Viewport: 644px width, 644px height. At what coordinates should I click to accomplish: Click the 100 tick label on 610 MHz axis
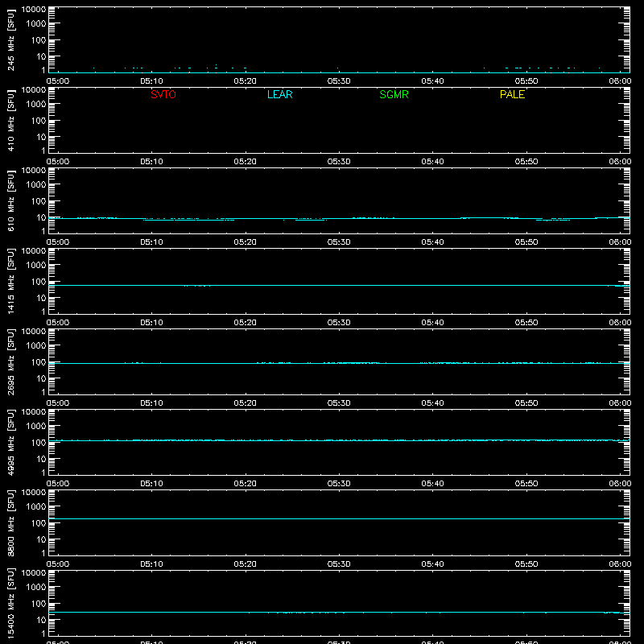(x=39, y=201)
